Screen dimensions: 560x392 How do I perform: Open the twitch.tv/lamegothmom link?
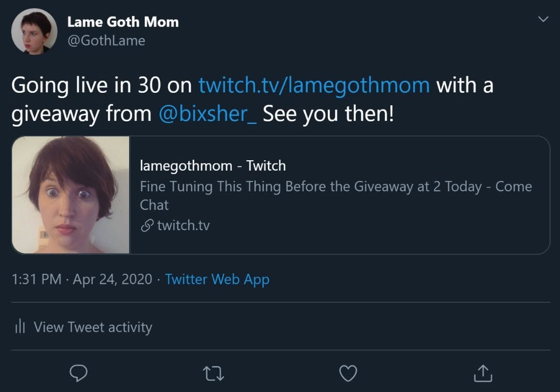pyautogui.click(x=314, y=85)
